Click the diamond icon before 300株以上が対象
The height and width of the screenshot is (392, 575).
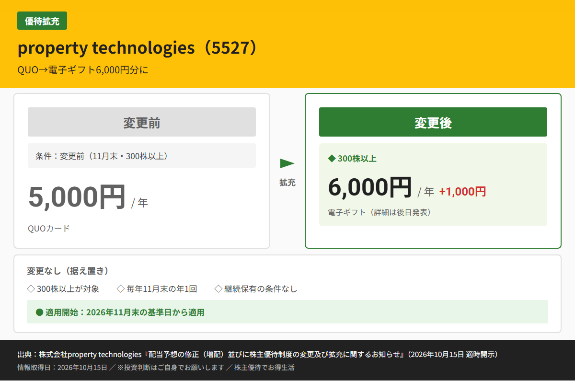pyautogui.click(x=31, y=288)
